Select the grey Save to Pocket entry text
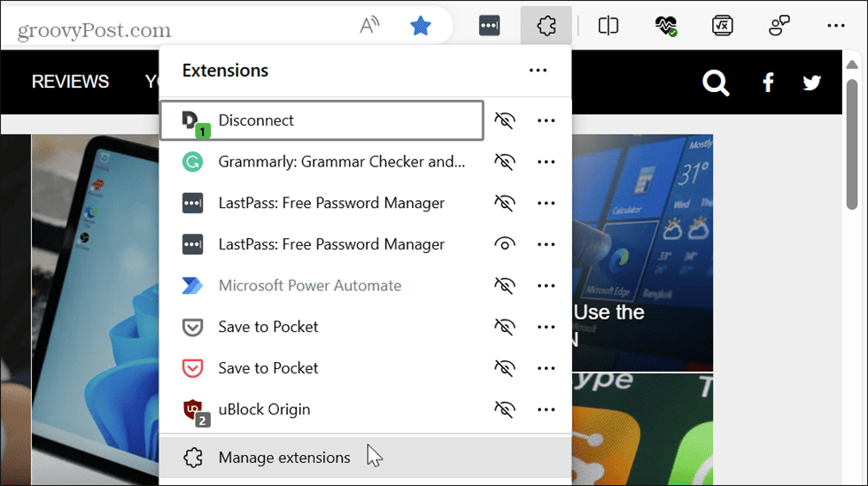 pyautogui.click(x=267, y=328)
